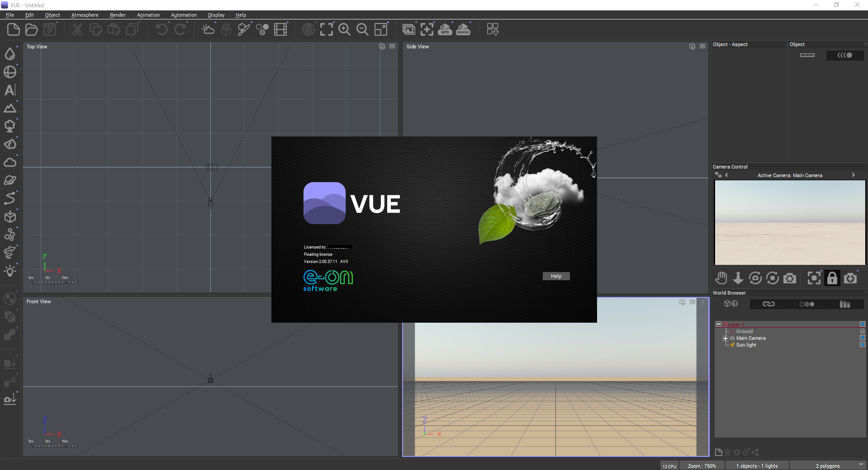868x470 pixels.
Task: Add a planet object
Action: coord(10,180)
